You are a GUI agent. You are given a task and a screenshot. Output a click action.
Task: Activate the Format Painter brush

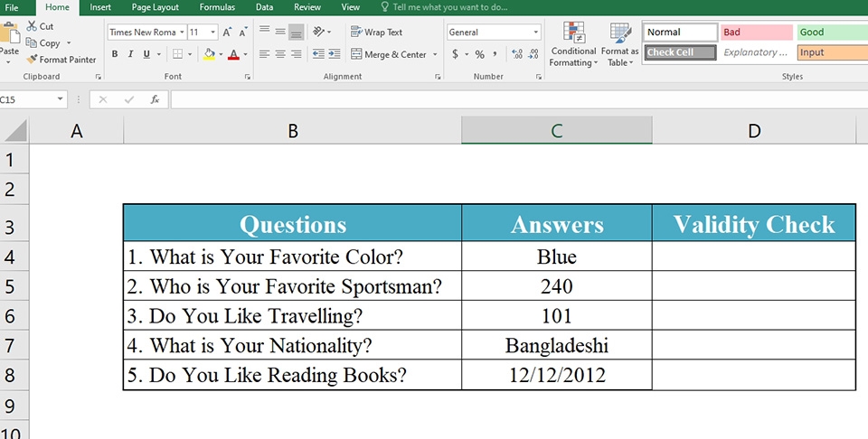pos(33,59)
